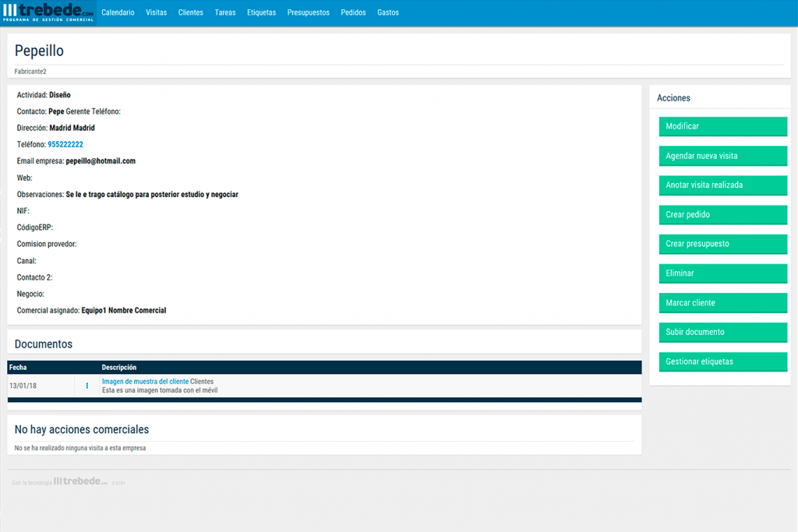Open the phone number 955222222 link
The image size is (798, 532).
[65, 145]
